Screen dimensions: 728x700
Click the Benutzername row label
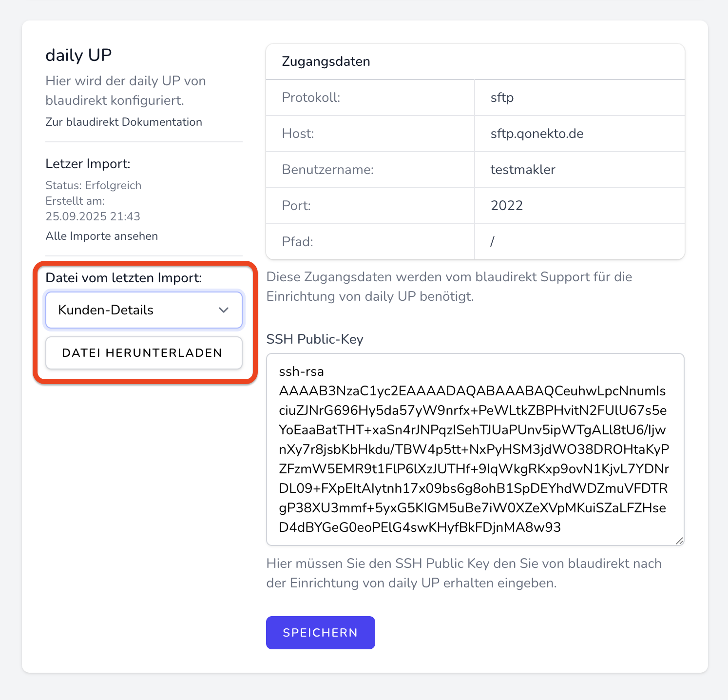point(328,170)
